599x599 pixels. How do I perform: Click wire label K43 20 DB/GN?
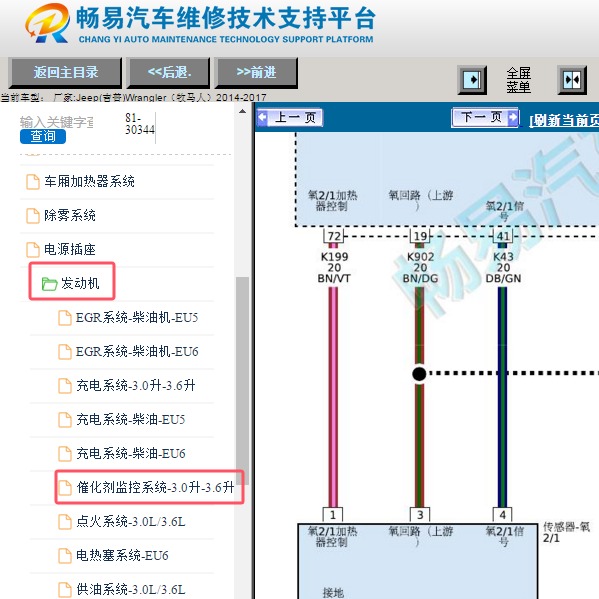pyautogui.click(x=503, y=267)
